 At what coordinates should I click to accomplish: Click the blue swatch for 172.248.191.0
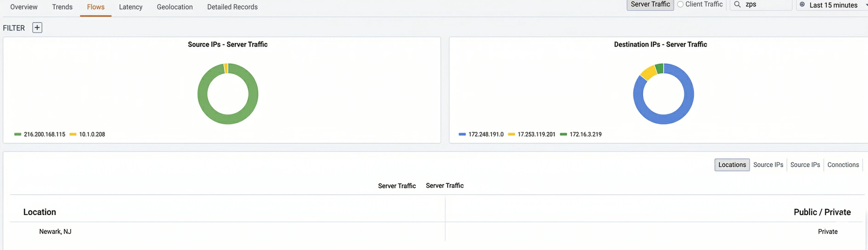[x=462, y=134]
